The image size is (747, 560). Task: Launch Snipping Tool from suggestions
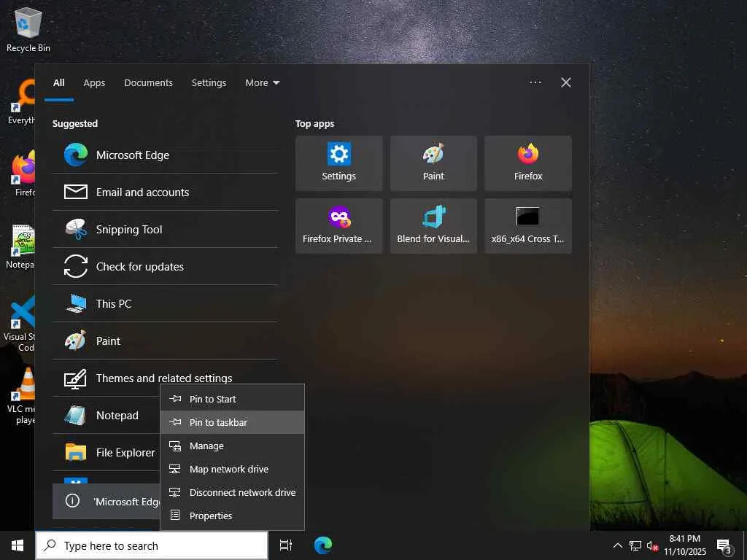pyautogui.click(x=165, y=230)
